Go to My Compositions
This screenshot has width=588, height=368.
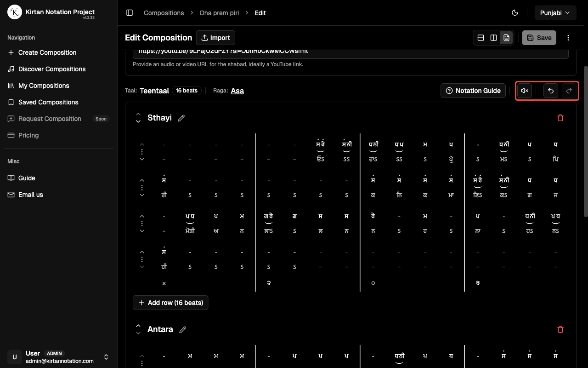point(44,86)
